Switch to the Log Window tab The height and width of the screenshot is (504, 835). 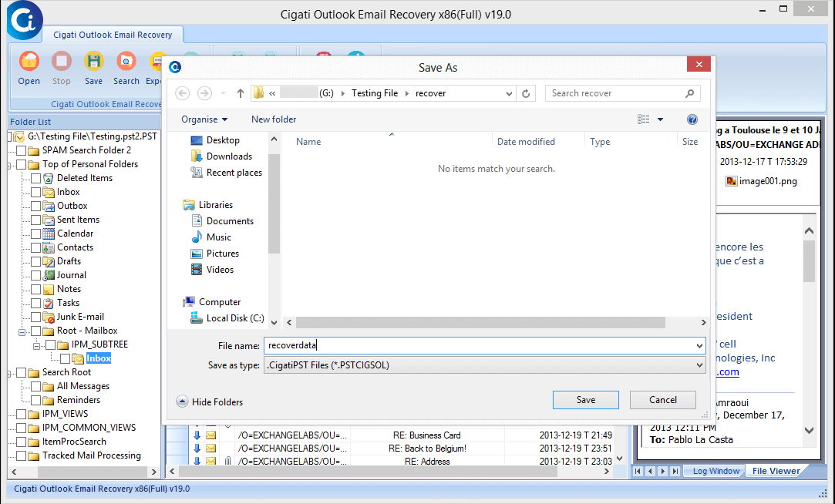[x=715, y=471]
